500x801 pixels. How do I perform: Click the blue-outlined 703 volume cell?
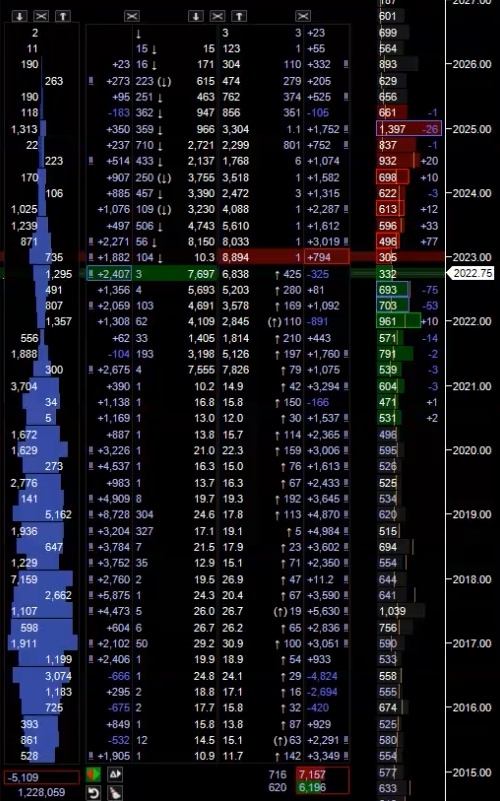coord(392,305)
